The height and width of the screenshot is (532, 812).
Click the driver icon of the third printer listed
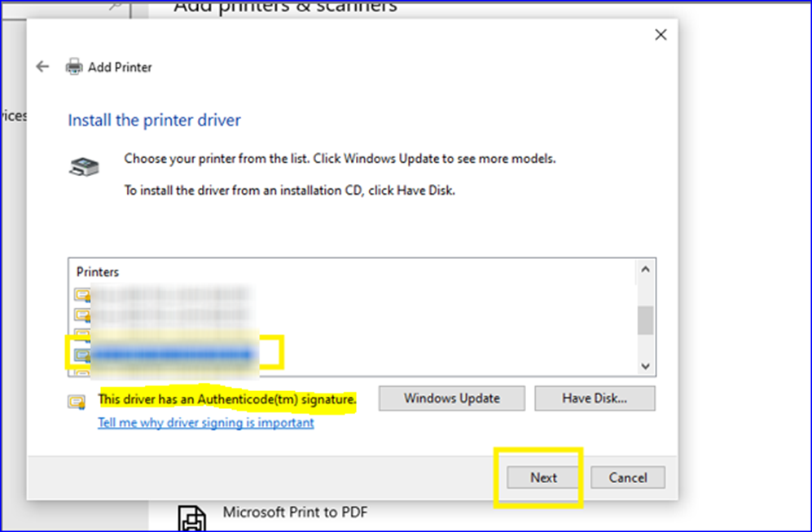(x=82, y=332)
